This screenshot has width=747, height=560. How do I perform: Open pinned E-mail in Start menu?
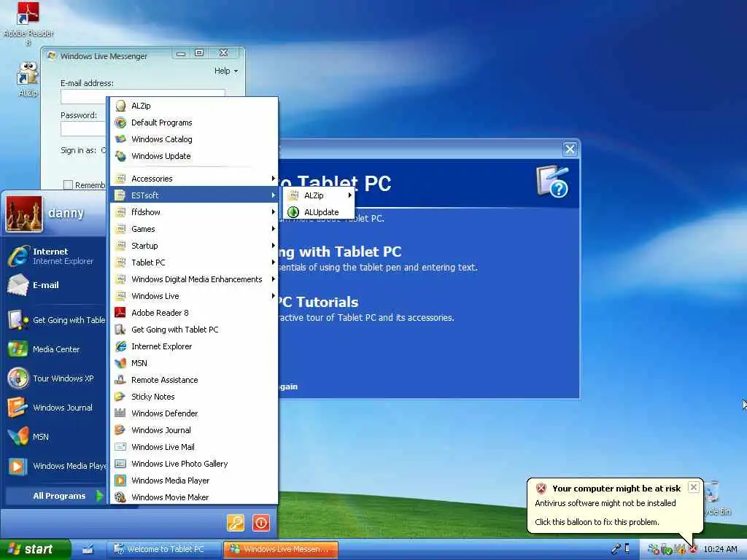click(x=55, y=285)
